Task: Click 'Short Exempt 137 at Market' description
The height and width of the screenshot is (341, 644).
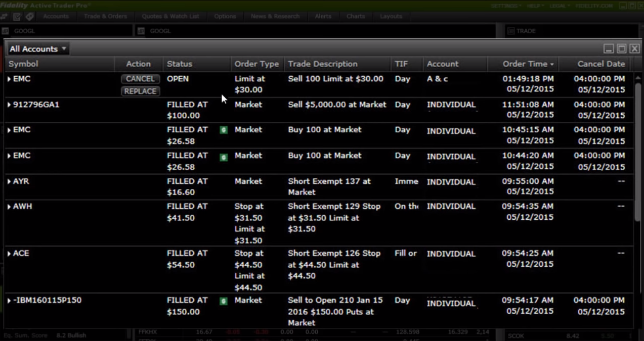Action: 329,186
